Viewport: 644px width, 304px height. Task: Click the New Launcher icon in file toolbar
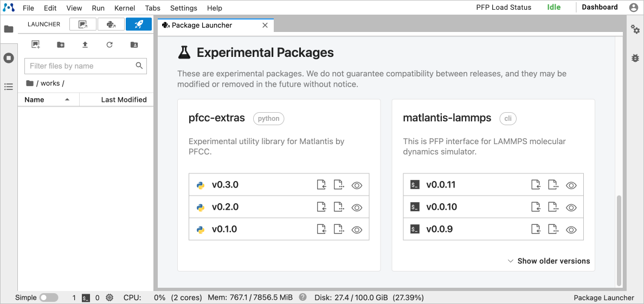click(36, 45)
